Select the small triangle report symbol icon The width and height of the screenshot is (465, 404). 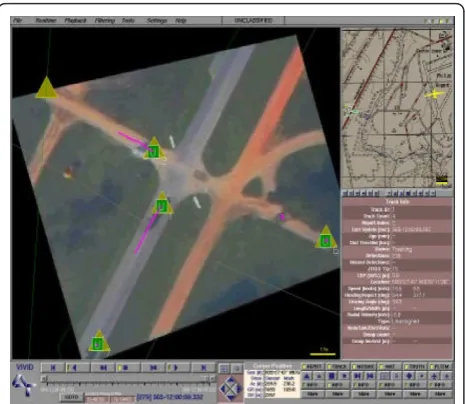click(319, 376)
